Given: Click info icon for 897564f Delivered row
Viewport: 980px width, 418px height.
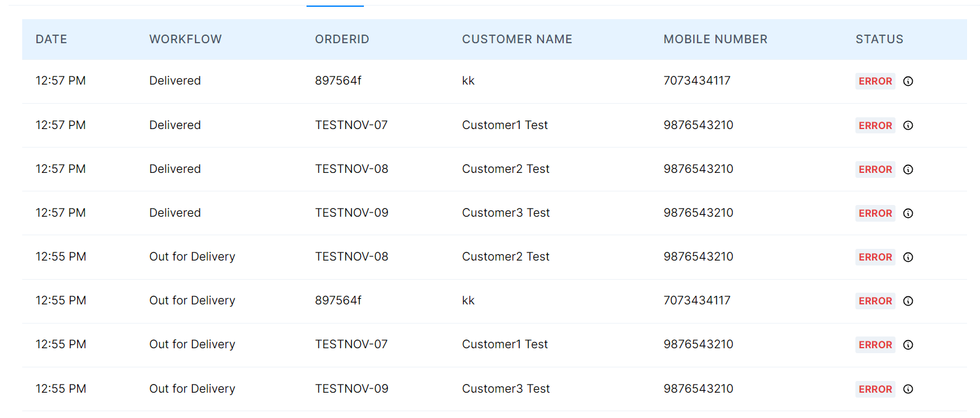Looking at the screenshot, I should [908, 82].
